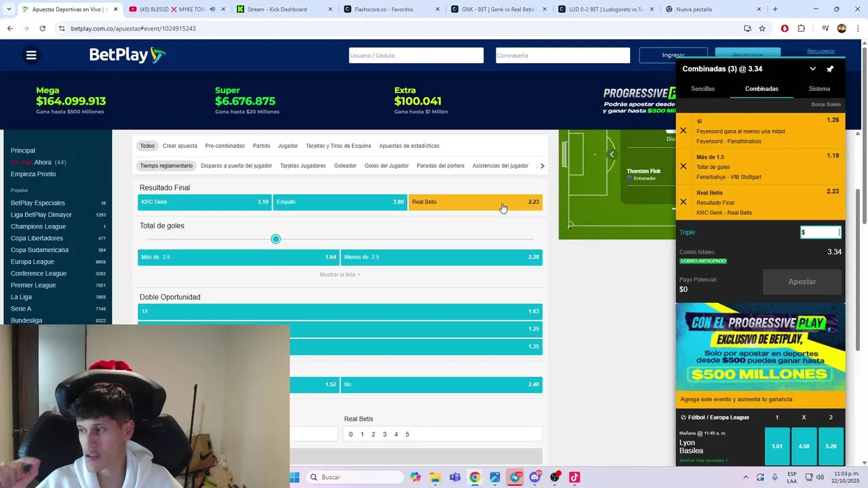The height and width of the screenshot is (488, 868).
Task: Install app icon in address bar
Action: (x=747, y=28)
